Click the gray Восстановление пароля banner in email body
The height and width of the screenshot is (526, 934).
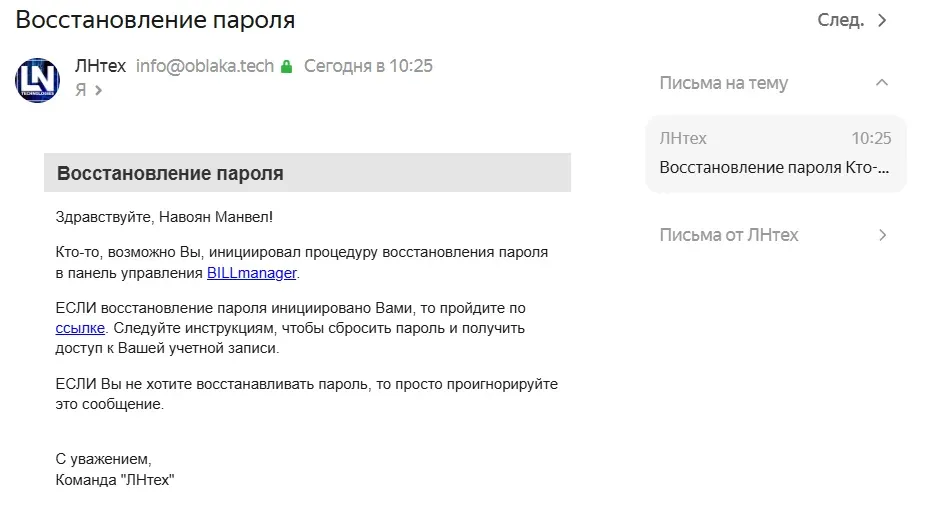(307, 173)
